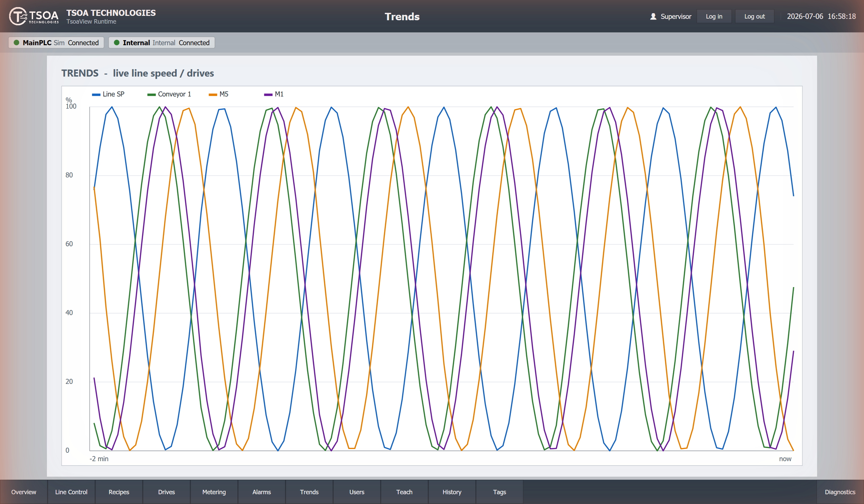Open the Users page
864x504 pixels.
[x=357, y=492]
